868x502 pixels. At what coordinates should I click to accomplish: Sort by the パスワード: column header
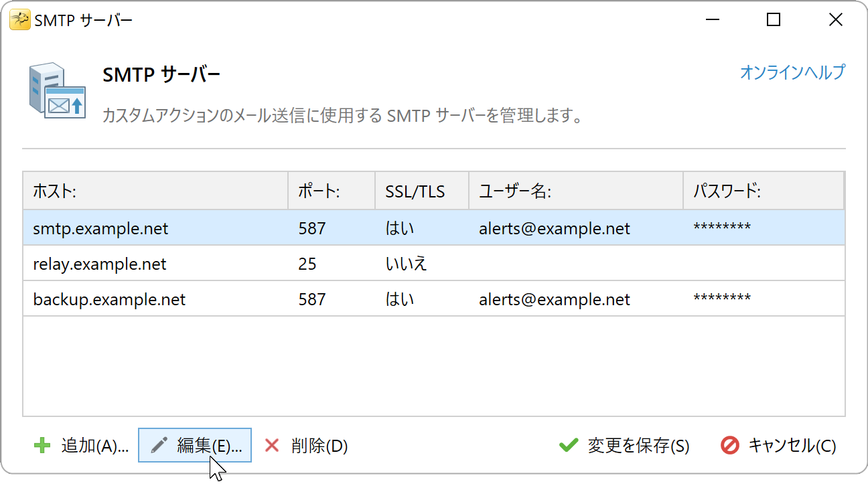point(764,191)
